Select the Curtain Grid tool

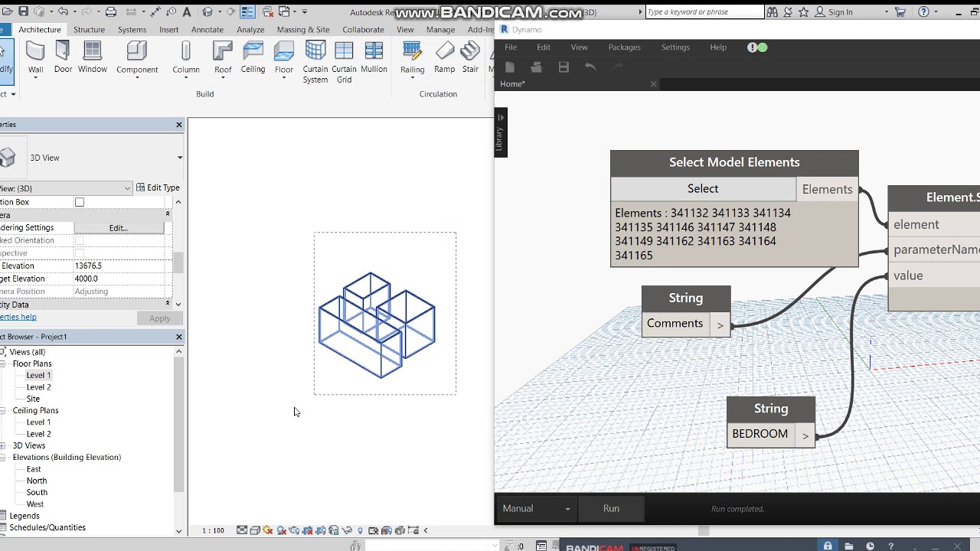(x=345, y=61)
